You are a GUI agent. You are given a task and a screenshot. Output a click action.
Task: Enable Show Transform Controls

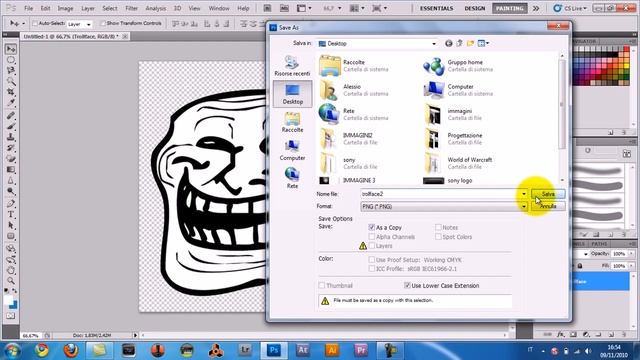click(103, 23)
